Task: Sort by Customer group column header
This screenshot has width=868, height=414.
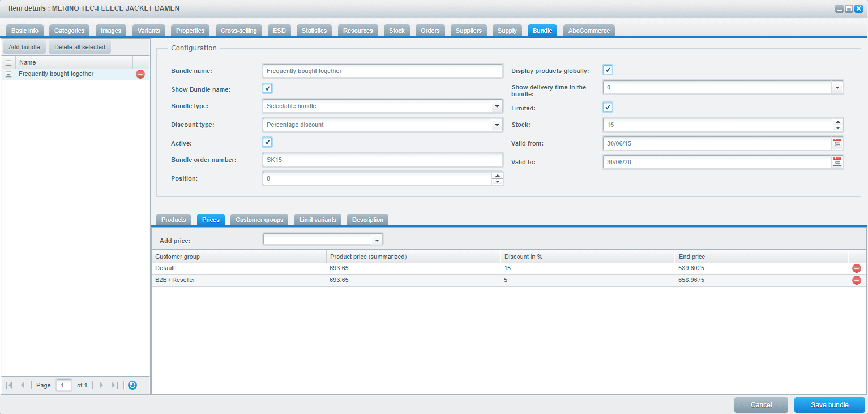Action: (239, 257)
